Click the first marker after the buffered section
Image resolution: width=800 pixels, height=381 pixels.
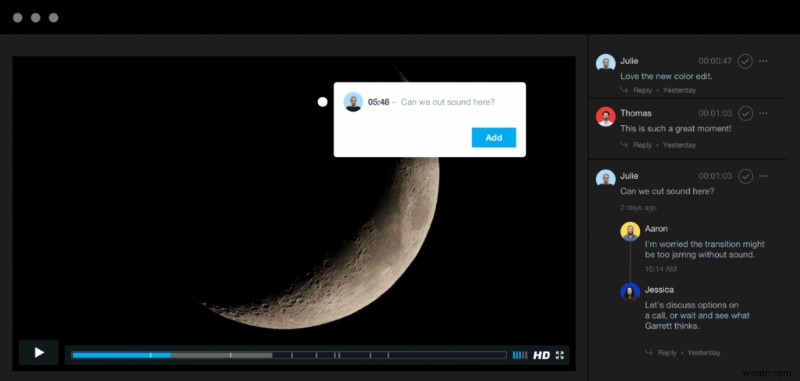pyautogui.click(x=292, y=355)
